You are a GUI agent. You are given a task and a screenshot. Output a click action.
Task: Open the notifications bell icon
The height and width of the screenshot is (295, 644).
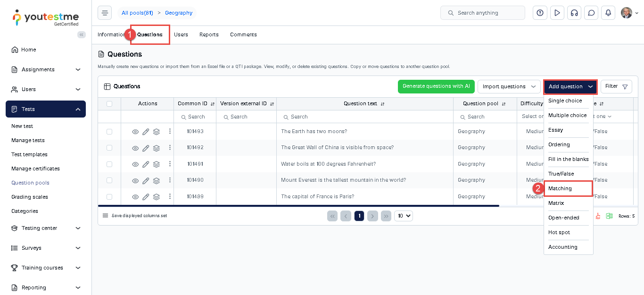[608, 13]
